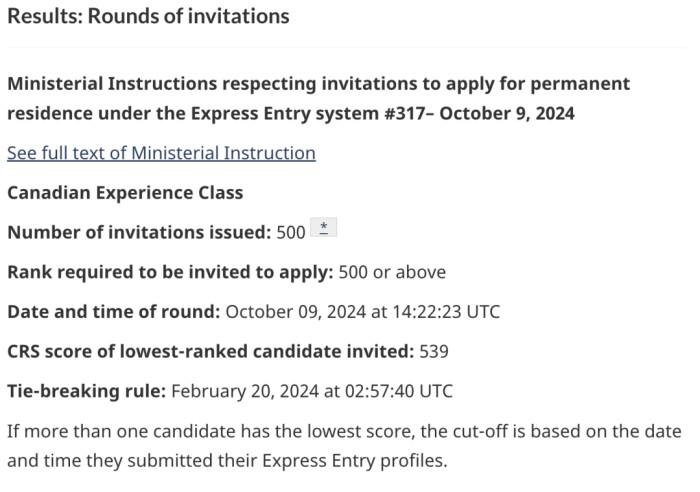The height and width of the screenshot is (492, 700).
Task: Click "Express Entry system" in the heading
Action: tap(281, 113)
